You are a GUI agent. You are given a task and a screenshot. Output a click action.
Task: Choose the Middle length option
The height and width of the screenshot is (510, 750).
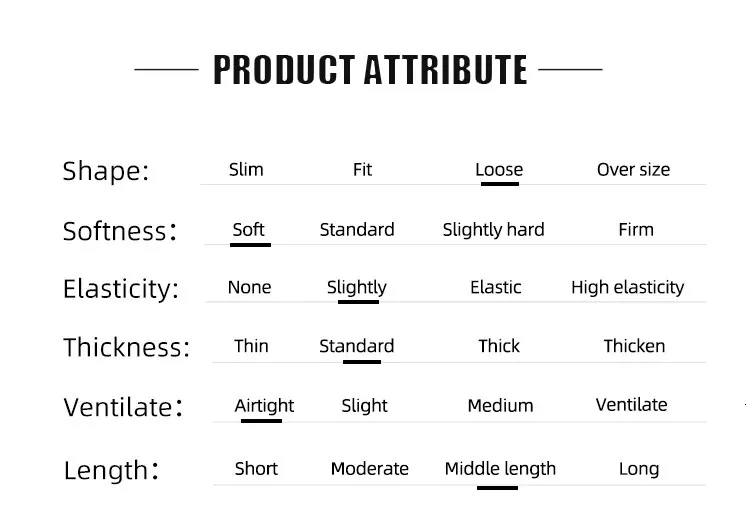pyautogui.click(x=500, y=469)
